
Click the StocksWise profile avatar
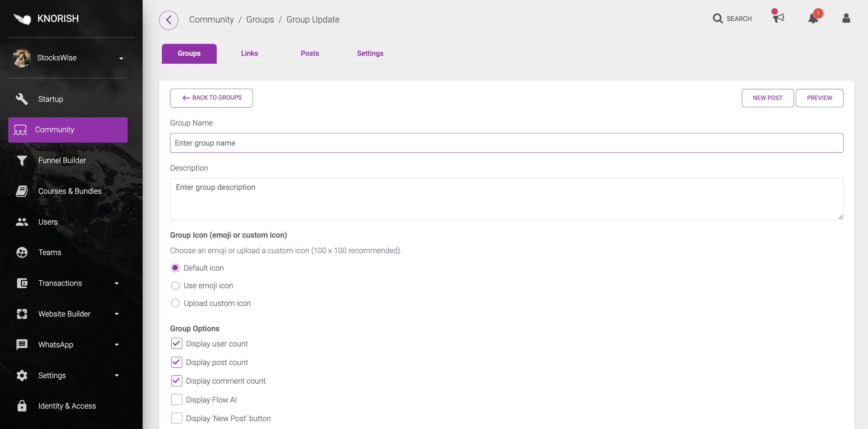pos(22,58)
